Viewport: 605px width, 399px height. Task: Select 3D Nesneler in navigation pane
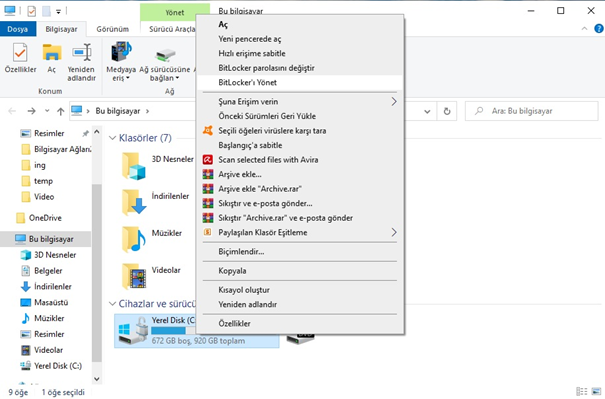[48, 255]
